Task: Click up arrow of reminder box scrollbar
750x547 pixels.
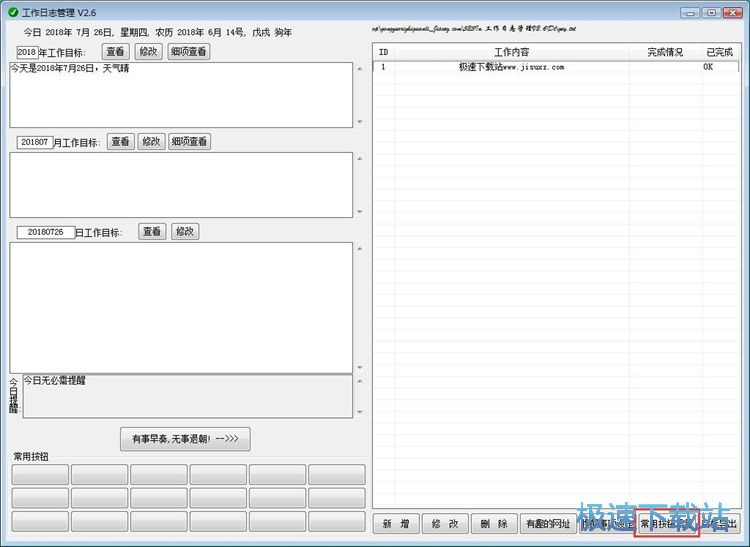Action: pos(360,381)
